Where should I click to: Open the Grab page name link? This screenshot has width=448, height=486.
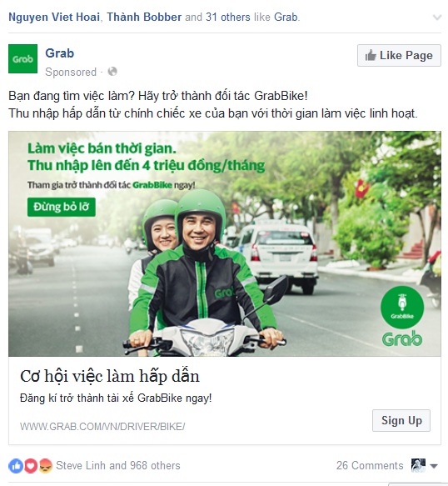point(60,53)
